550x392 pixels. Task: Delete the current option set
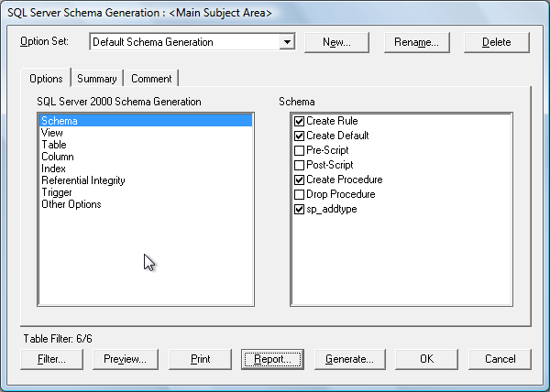[x=496, y=42]
